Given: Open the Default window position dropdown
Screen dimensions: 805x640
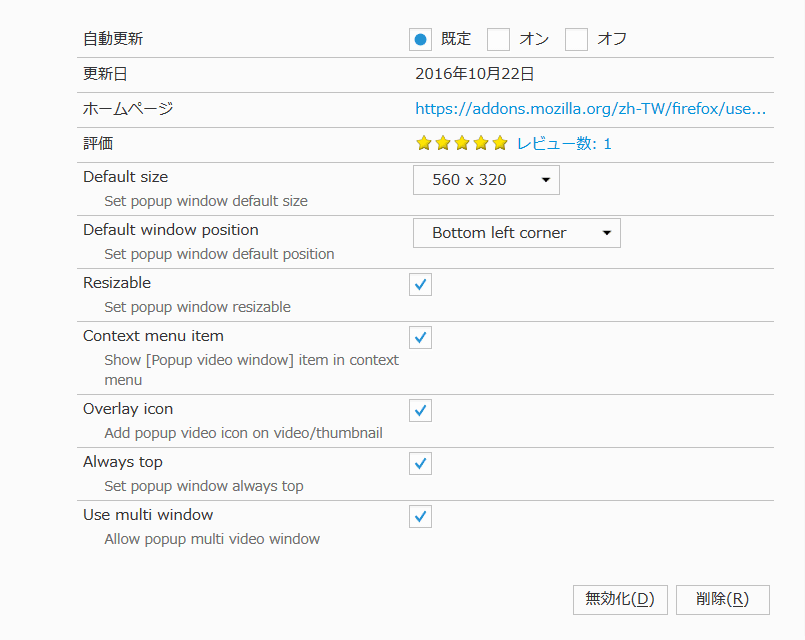Looking at the screenshot, I should click(516, 233).
